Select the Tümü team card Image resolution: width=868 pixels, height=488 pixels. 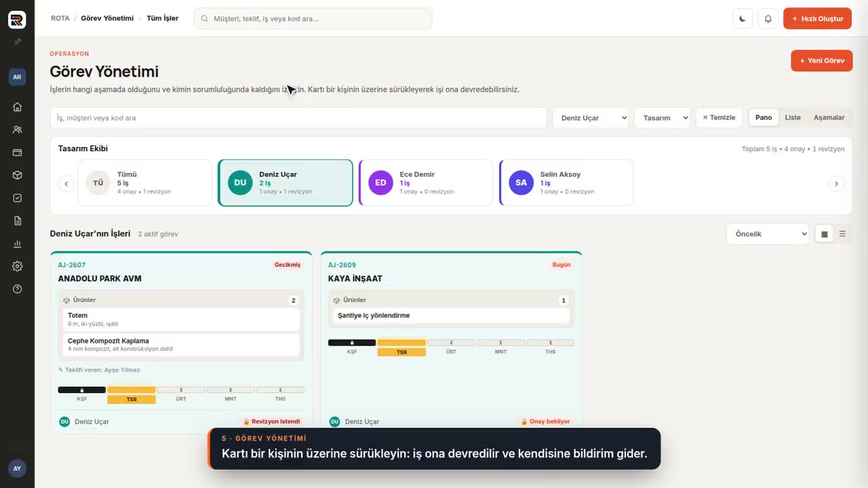click(x=145, y=182)
